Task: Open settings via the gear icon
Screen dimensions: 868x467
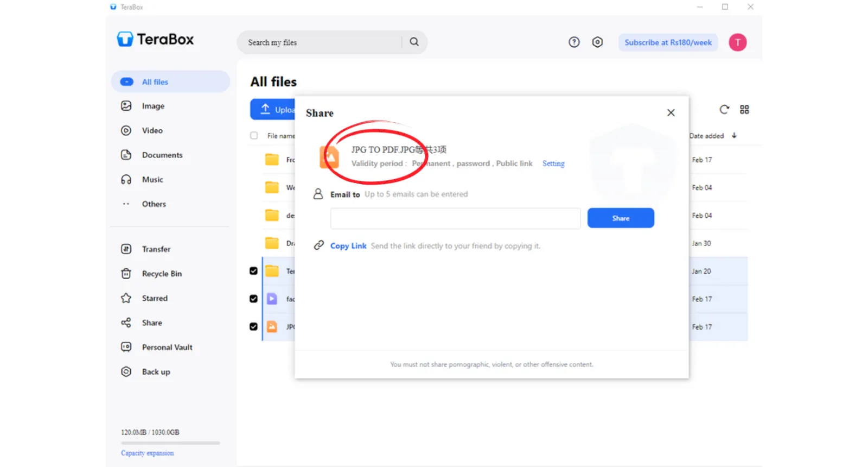Action: pyautogui.click(x=597, y=42)
